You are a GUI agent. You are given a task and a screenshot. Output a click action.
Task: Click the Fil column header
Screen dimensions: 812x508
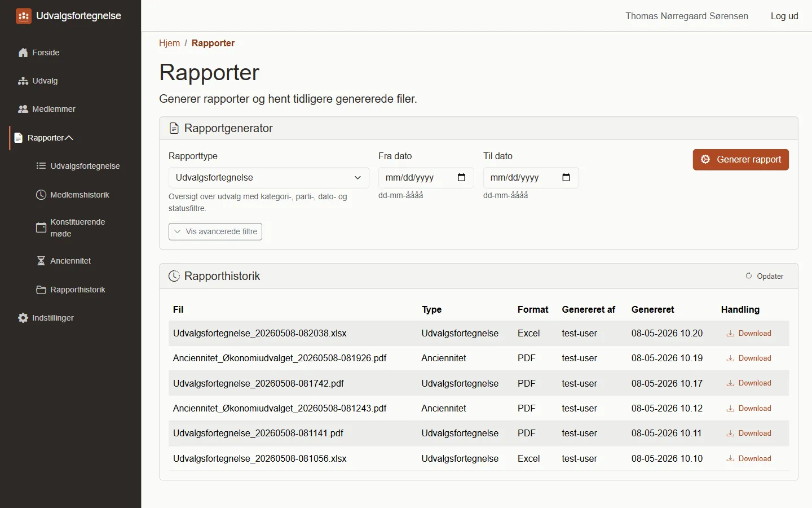pos(178,309)
